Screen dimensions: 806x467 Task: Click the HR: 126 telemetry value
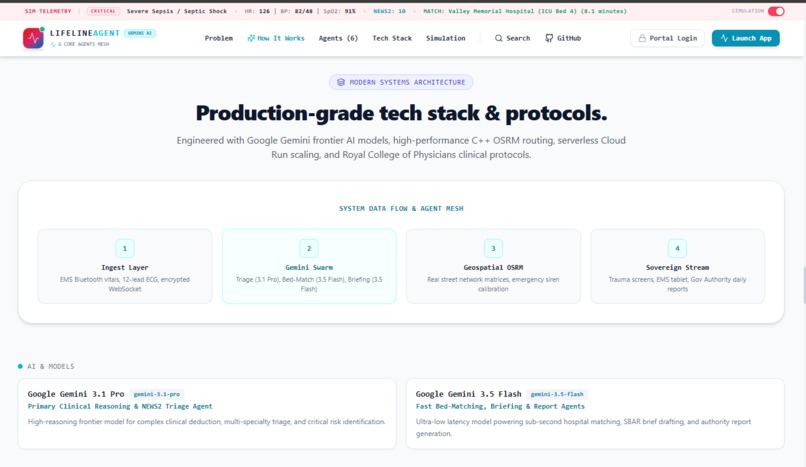pyautogui.click(x=257, y=11)
